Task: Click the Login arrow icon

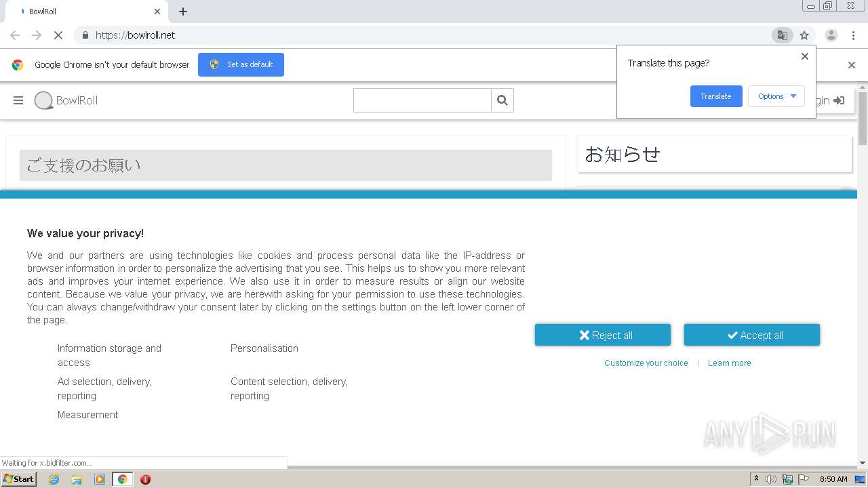Action: click(x=839, y=100)
